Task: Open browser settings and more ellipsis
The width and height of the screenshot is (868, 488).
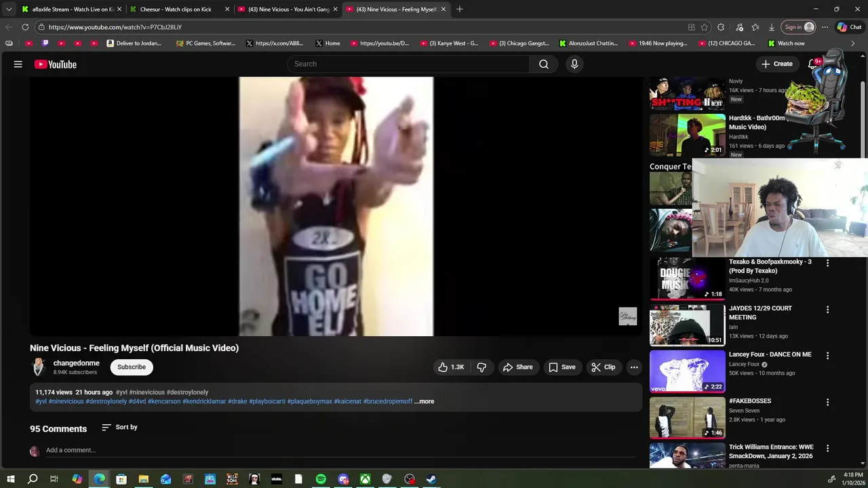Action: pos(825,27)
